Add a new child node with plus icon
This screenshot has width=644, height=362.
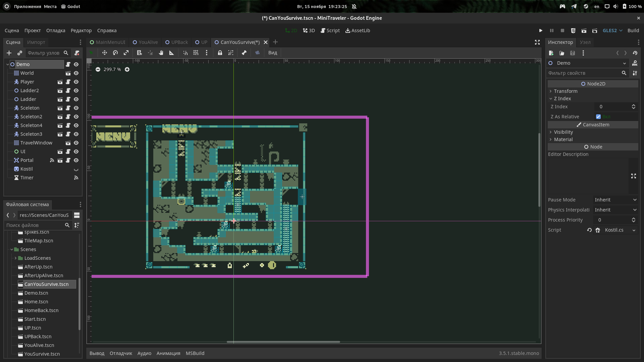pos(9,53)
